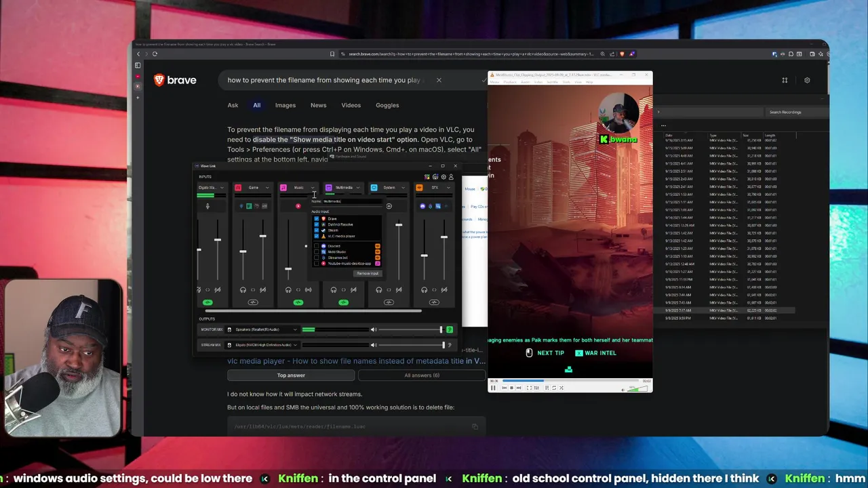Switch to Goggles search tab
The height and width of the screenshot is (488, 868).
[387, 105]
